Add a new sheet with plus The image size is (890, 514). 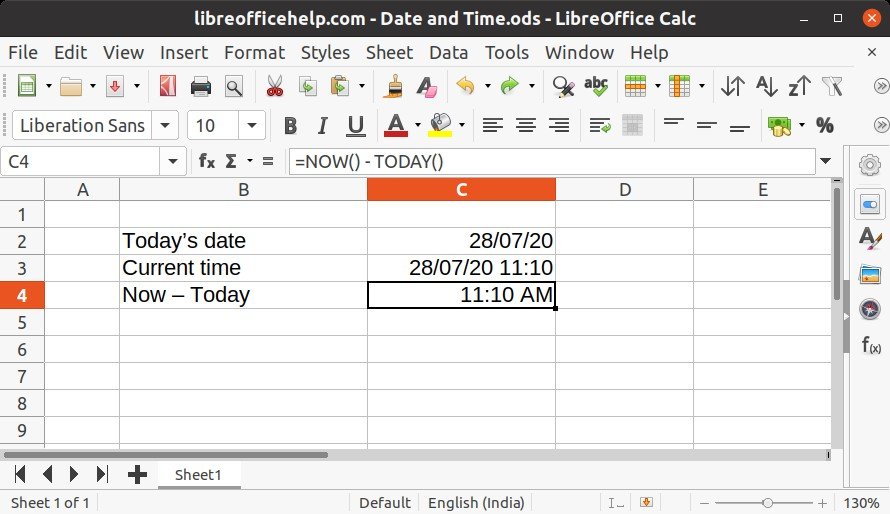click(137, 475)
